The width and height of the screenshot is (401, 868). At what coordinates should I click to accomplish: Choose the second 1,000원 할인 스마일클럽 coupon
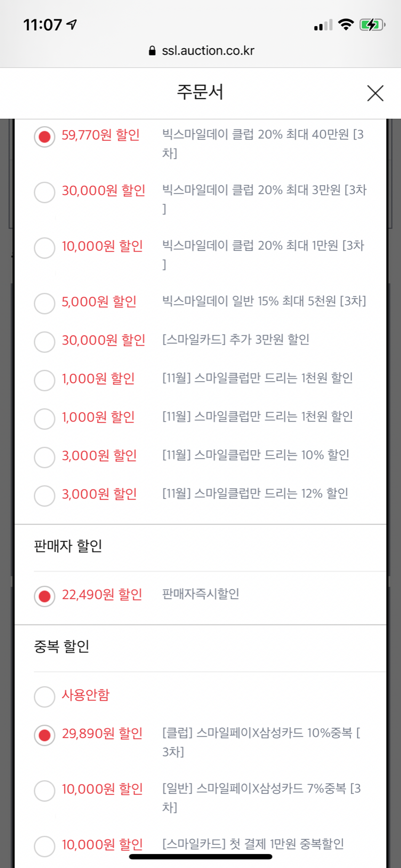45,419
